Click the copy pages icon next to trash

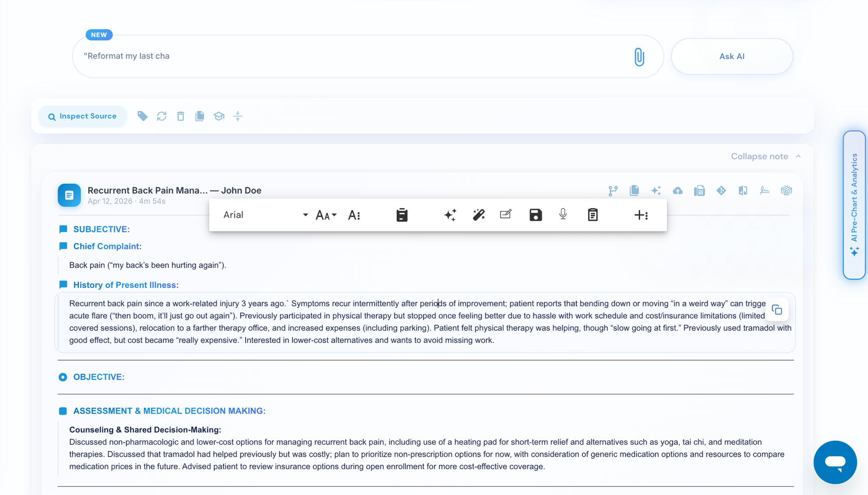200,116
